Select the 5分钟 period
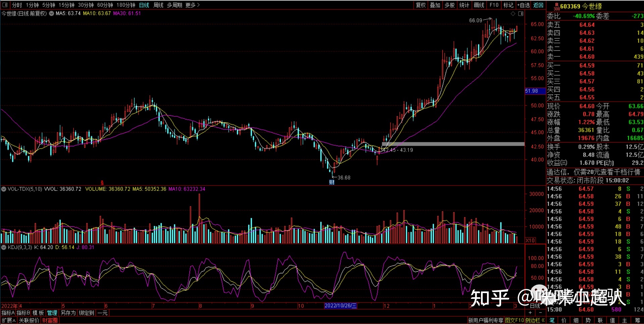This screenshot has height=325, width=644. point(49,5)
